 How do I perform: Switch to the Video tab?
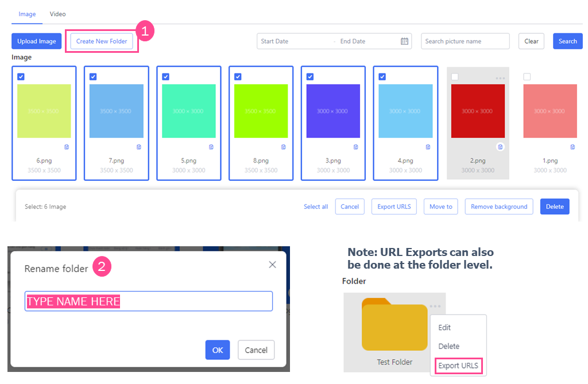click(x=57, y=14)
